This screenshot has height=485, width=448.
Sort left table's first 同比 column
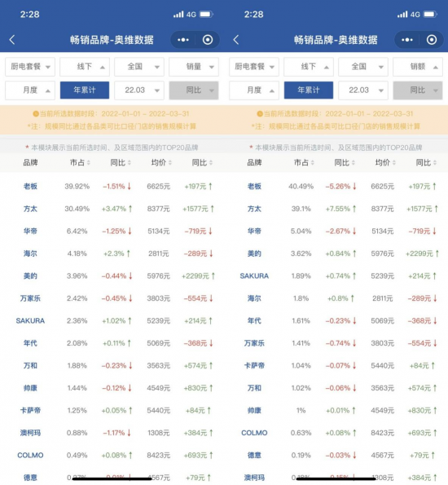click(x=121, y=163)
